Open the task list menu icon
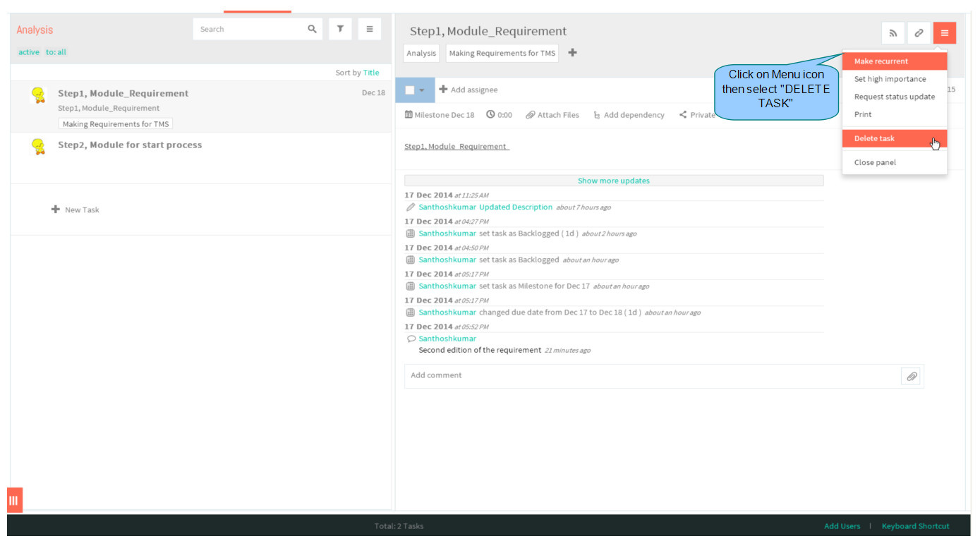The image size is (980, 546). tap(369, 29)
